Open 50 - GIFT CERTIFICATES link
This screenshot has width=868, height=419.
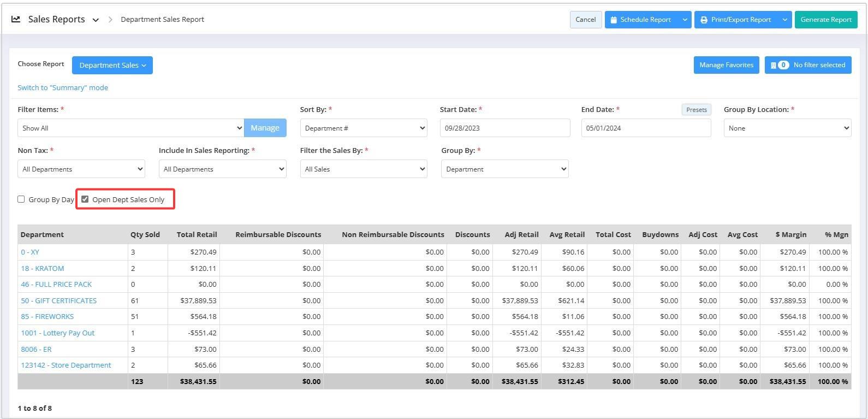coord(59,300)
